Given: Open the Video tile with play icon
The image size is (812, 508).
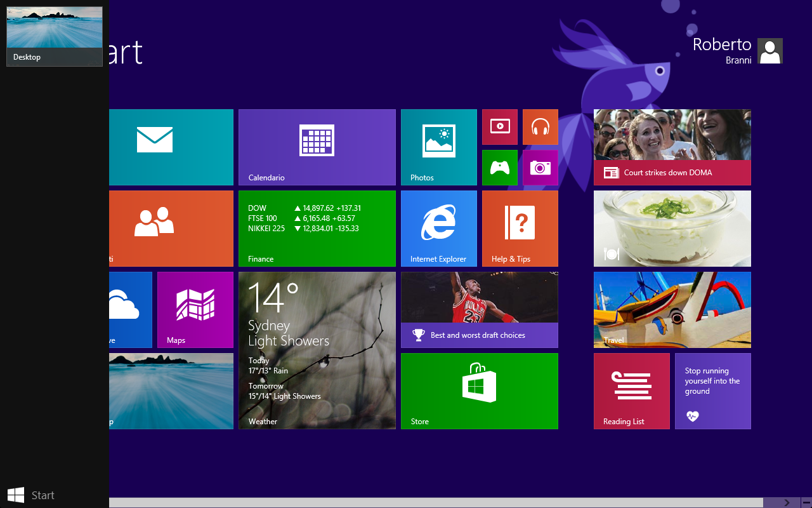Looking at the screenshot, I should [500, 127].
